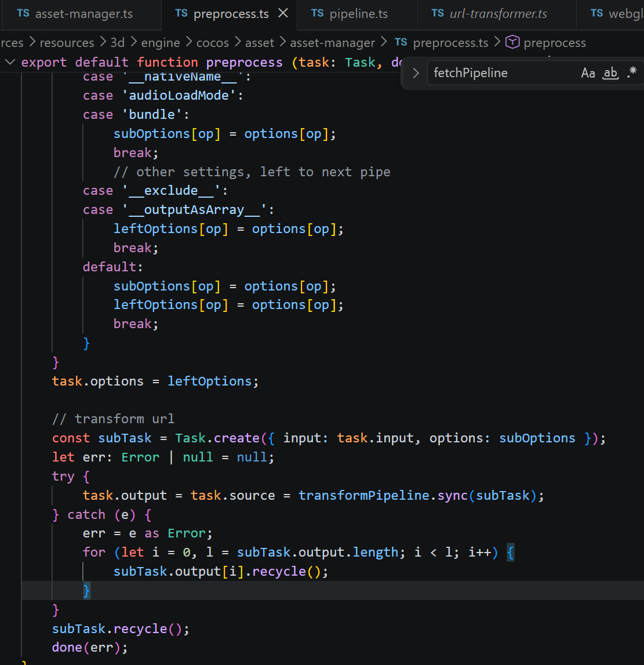Viewport: 644px width, 665px height.
Task: Click 'subTask.recycle();' statement
Action: click(x=121, y=628)
